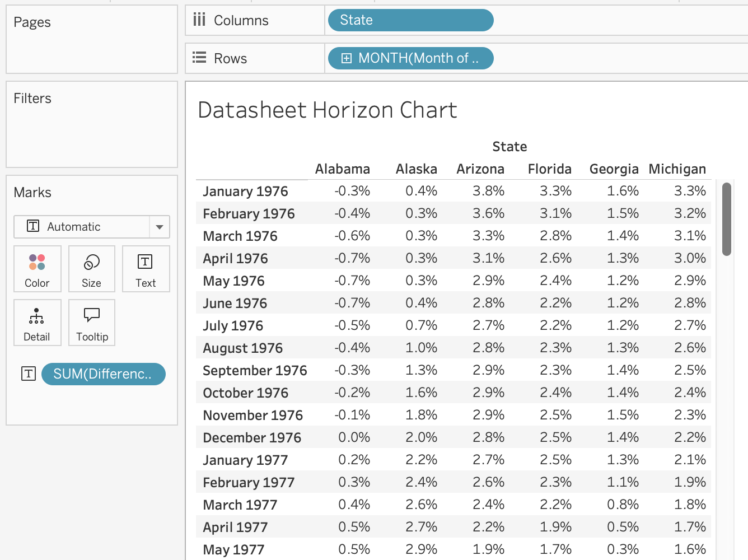748x560 pixels.
Task: Expand the MONTH pill plus icon
Action: click(x=347, y=58)
